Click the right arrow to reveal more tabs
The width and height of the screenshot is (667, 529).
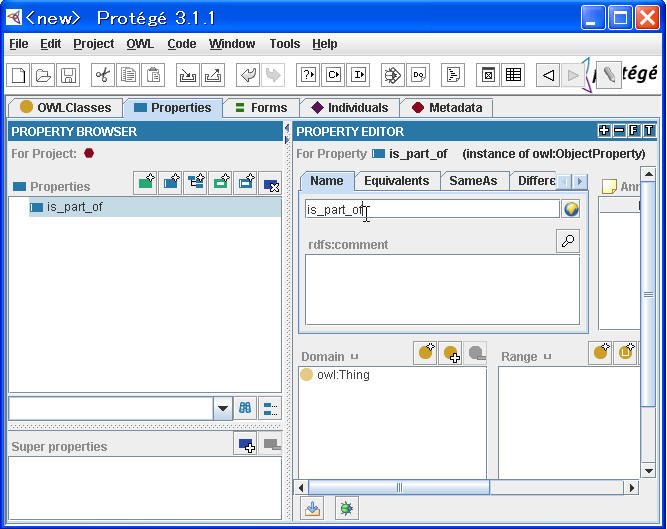coord(579,182)
